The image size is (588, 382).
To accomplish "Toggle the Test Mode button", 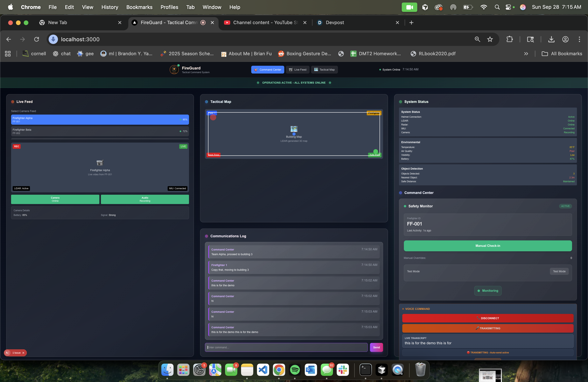I will coord(559,271).
